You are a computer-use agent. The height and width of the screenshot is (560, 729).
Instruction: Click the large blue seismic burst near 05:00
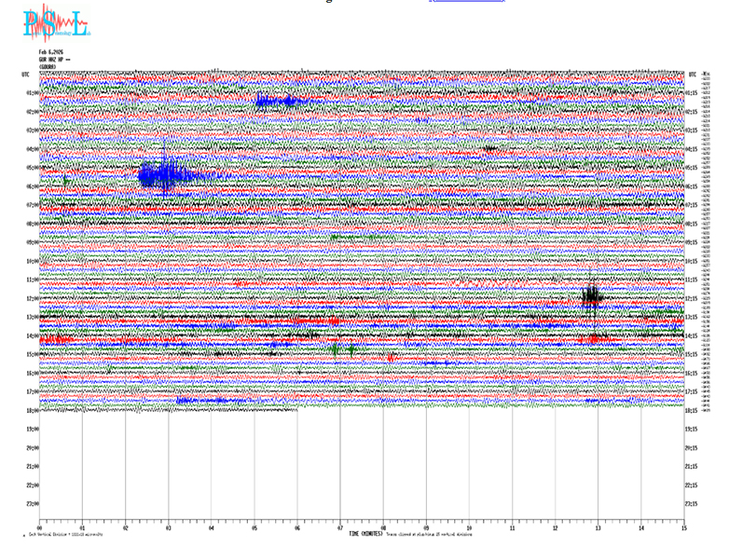165,173
